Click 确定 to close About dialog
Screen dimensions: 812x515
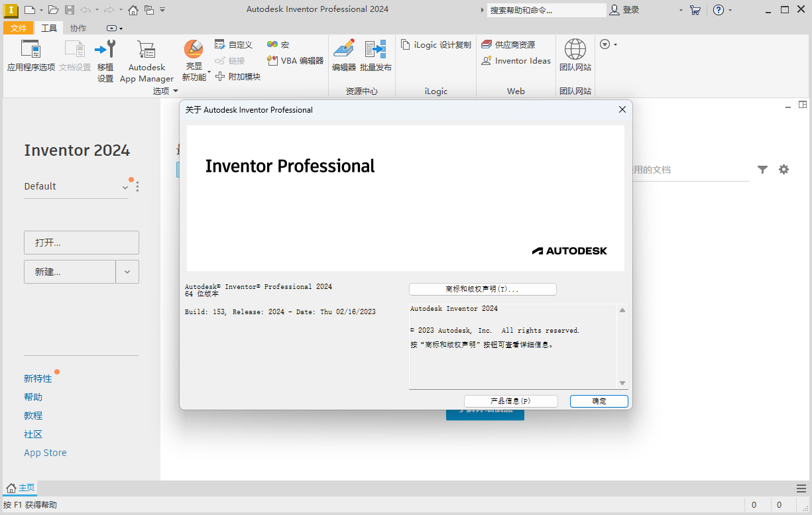[599, 401]
